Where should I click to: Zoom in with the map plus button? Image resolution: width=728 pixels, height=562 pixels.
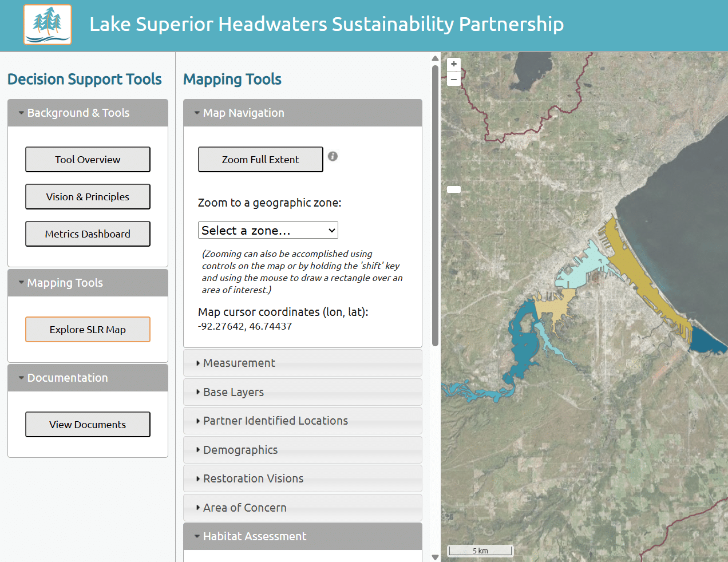coord(454,64)
